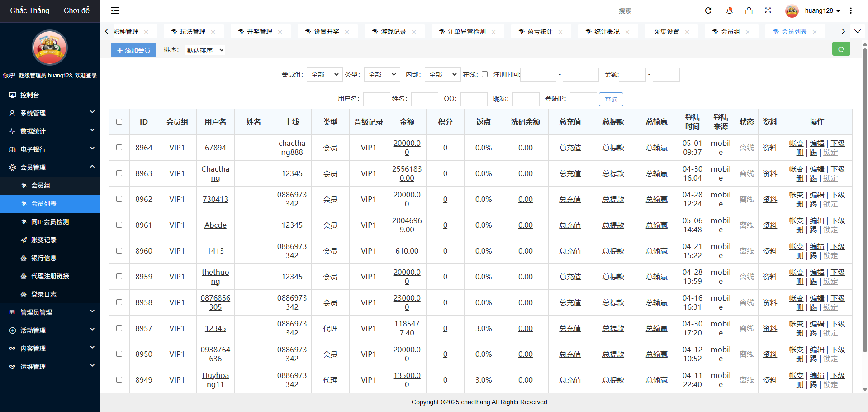Click the lock screen icon
The width and height of the screenshot is (868, 412).
pos(749,10)
